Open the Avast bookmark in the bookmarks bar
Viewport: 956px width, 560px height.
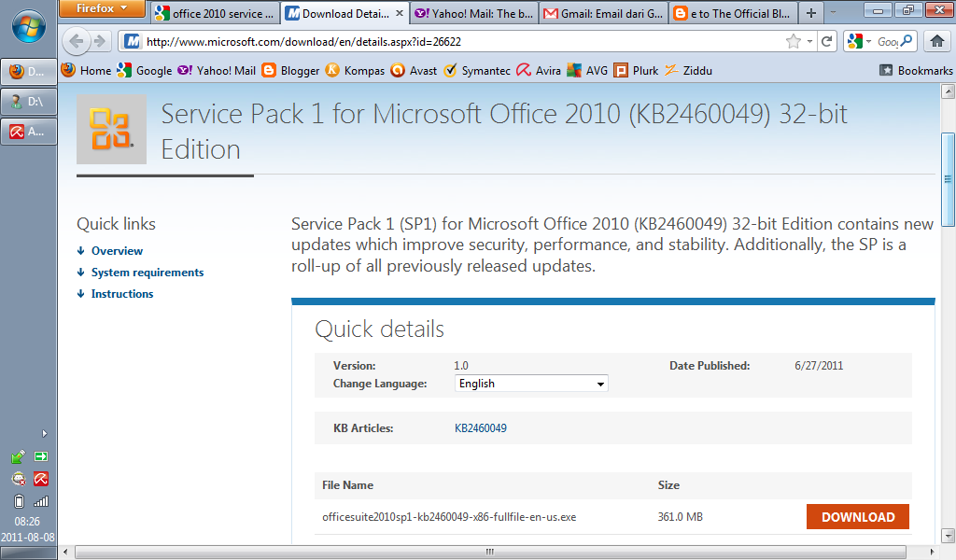pyautogui.click(x=414, y=70)
